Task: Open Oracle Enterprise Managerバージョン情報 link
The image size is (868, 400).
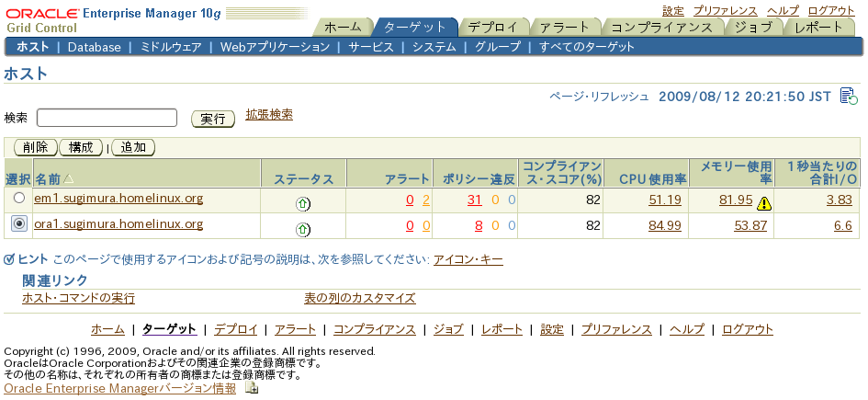Action: pyautogui.click(x=119, y=388)
